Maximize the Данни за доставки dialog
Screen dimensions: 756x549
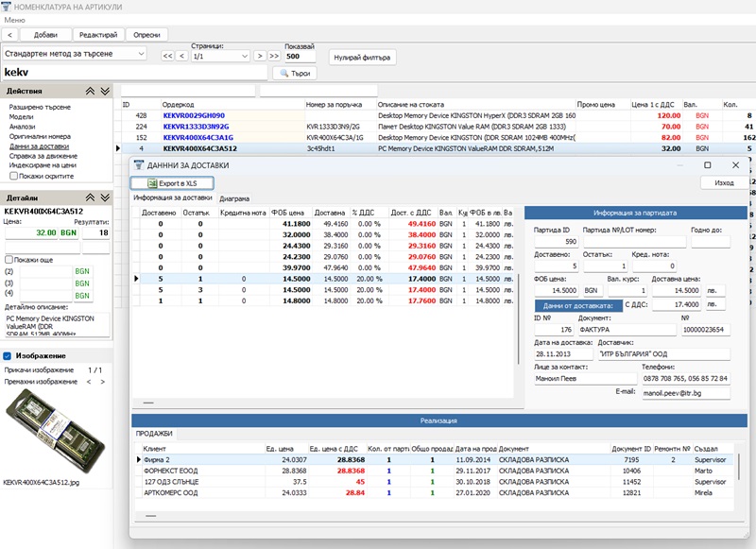(707, 164)
